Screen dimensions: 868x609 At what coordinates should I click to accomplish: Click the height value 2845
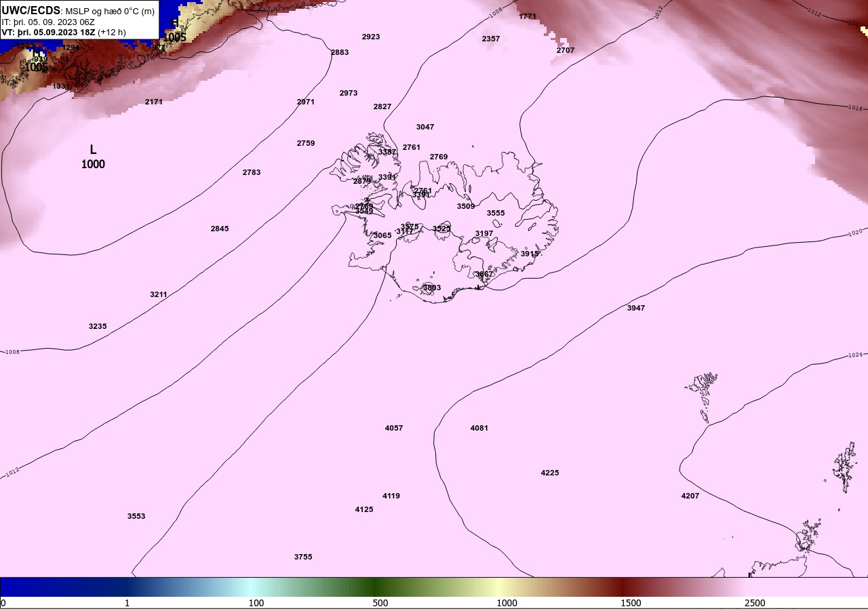click(220, 229)
